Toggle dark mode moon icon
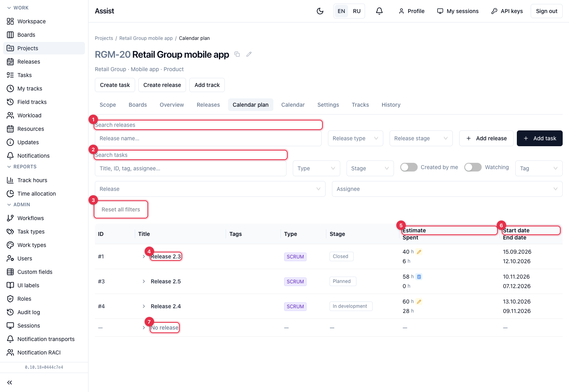 320,11
